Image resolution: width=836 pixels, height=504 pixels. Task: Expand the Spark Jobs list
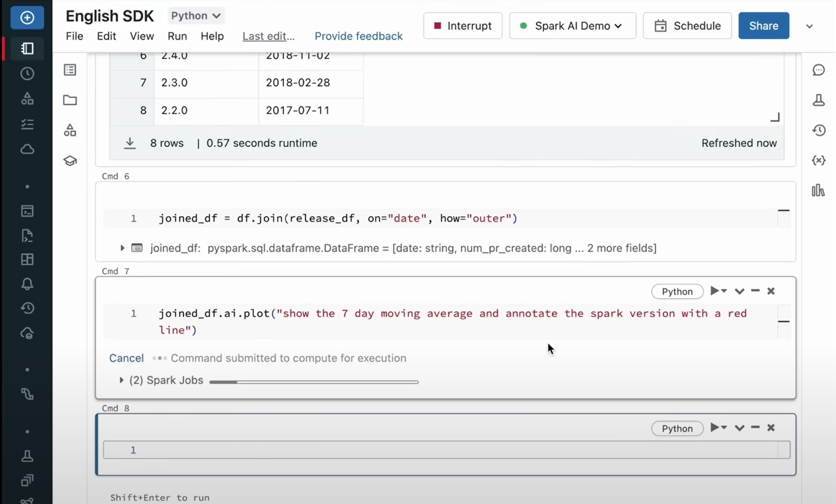click(x=122, y=380)
